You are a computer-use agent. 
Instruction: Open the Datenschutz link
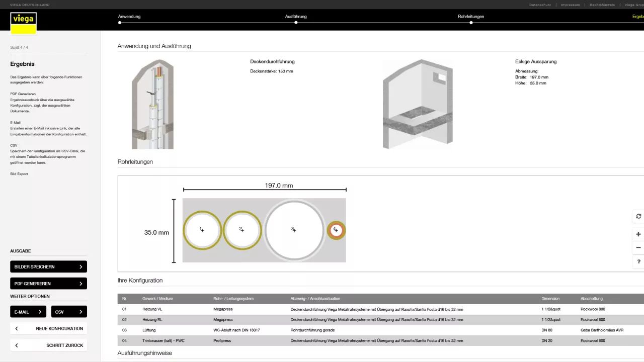pyautogui.click(x=540, y=5)
